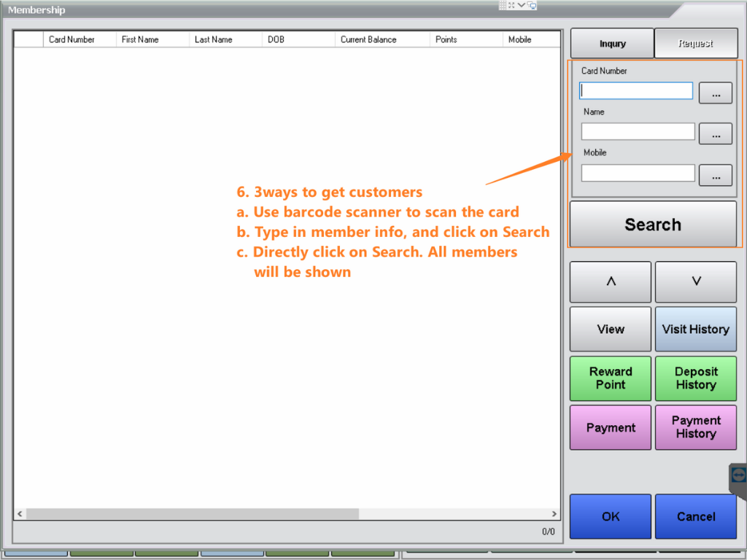
Task: Click the green Reward Point button
Action: coord(611,378)
